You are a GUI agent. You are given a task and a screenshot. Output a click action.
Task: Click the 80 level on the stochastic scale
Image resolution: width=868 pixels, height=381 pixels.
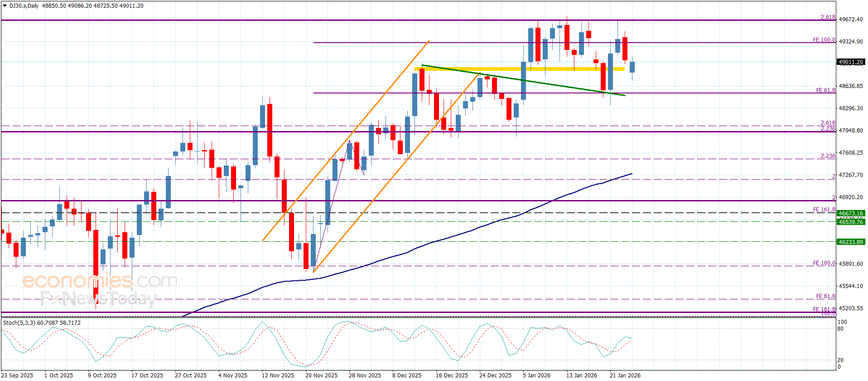(x=841, y=329)
